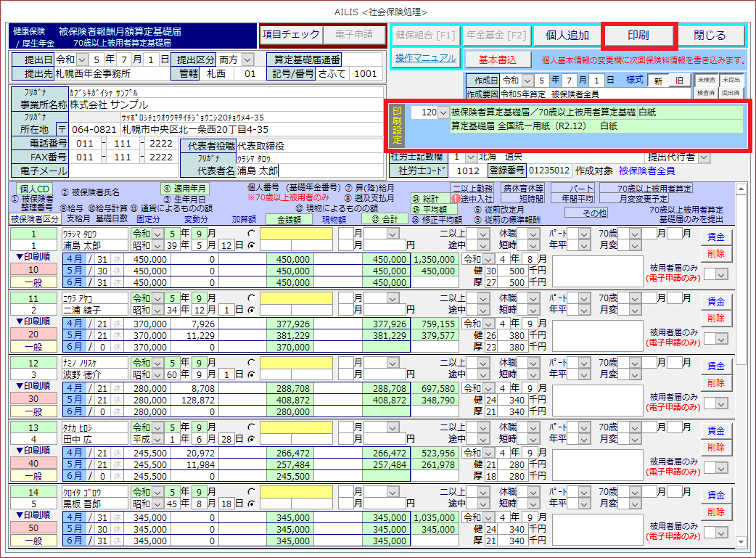Select lower radio button for 二浦 綾子

click(x=251, y=310)
